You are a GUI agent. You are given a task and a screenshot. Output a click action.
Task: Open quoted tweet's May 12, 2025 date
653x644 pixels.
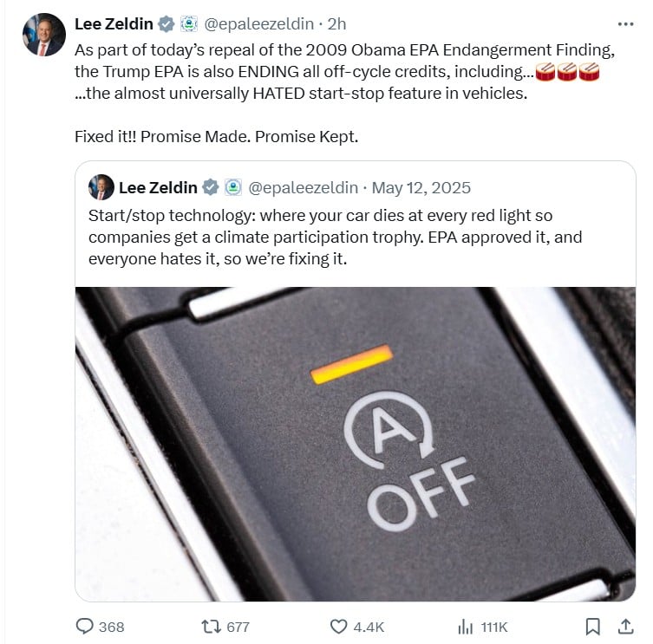pos(421,187)
